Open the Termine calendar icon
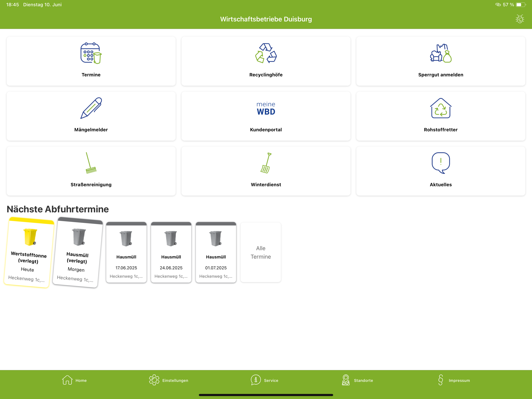Screen dimensions: 532x399 [x=91, y=53]
